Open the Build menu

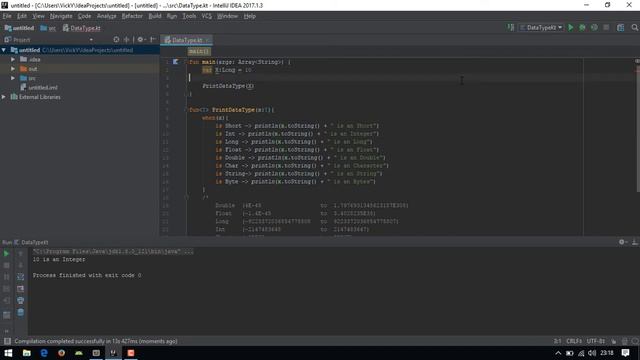click(x=155, y=16)
